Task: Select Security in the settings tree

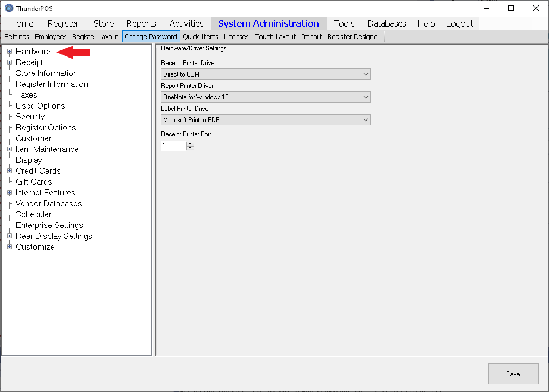Action: [x=30, y=117]
